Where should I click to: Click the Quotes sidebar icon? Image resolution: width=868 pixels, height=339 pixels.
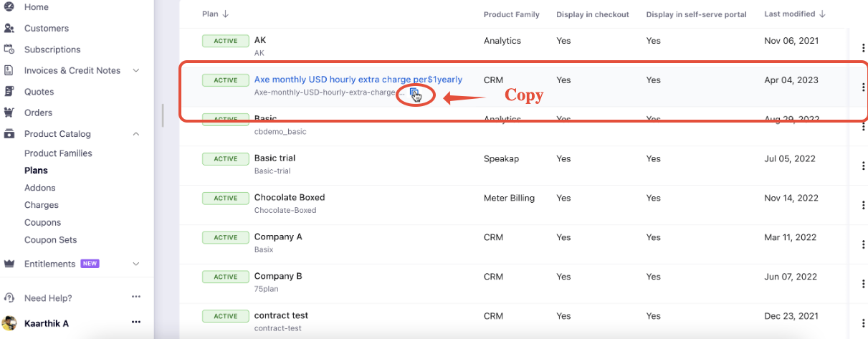point(9,92)
